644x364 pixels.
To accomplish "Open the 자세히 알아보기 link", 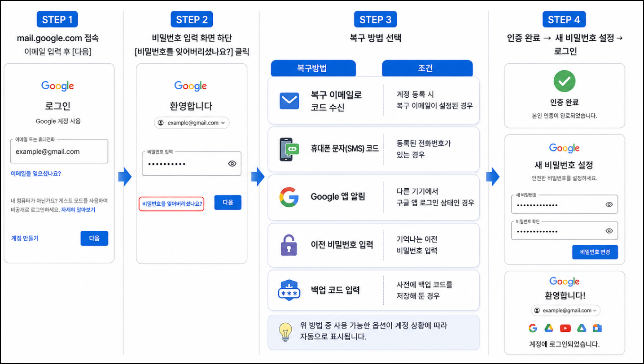I will pyautogui.click(x=78, y=209).
